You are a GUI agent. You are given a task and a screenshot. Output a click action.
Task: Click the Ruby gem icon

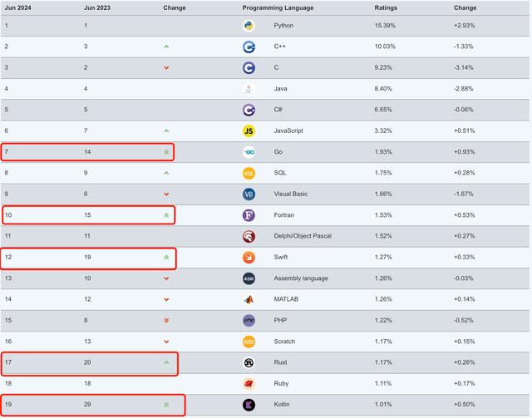coord(249,384)
